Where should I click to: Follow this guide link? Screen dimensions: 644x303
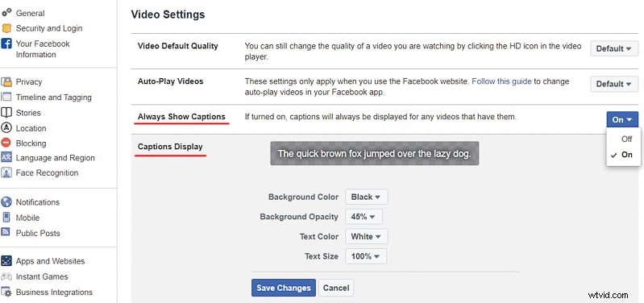click(501, 81)
